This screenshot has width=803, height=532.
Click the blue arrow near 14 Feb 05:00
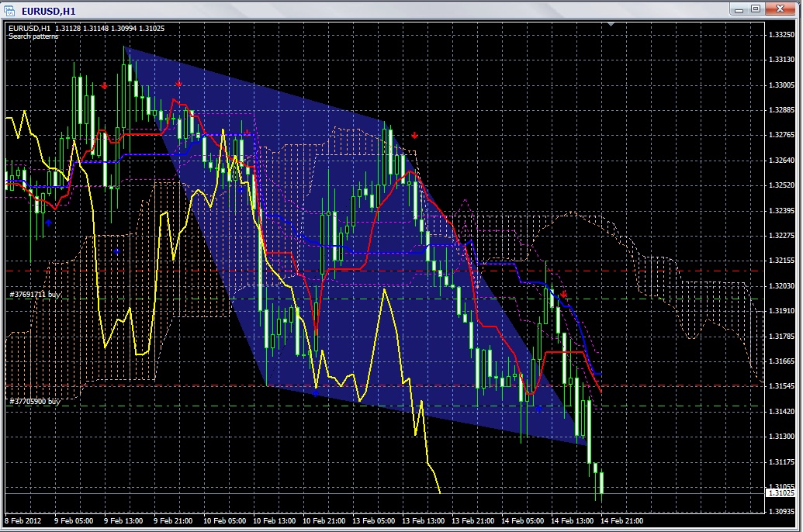(x=538, y=408)
